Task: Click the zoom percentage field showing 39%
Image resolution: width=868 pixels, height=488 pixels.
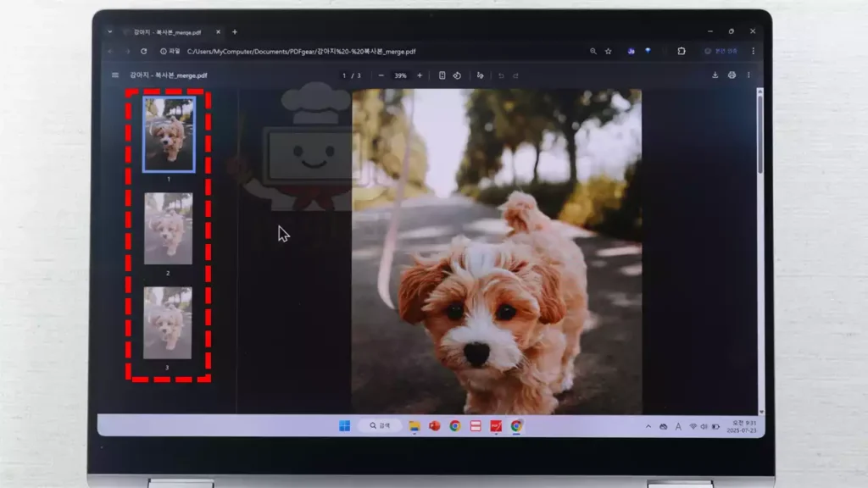Action: click(400, 75)
